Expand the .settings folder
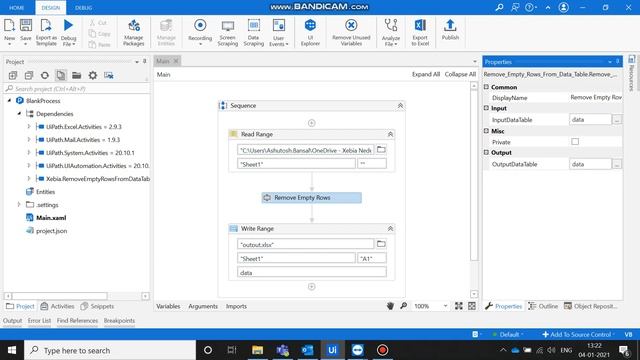The image size is (640, 360). point(19,204)
